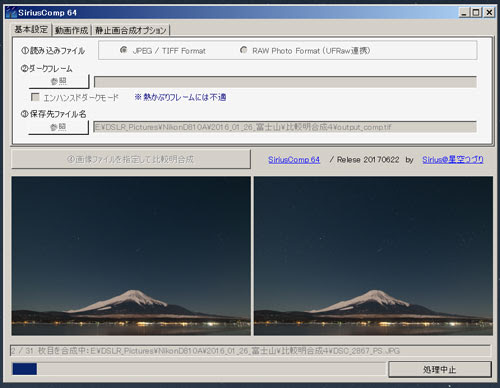The height and width of the screenshot is (388, 500).
Task: Click 参照 button for dark frame
Action: click(59, 81)
